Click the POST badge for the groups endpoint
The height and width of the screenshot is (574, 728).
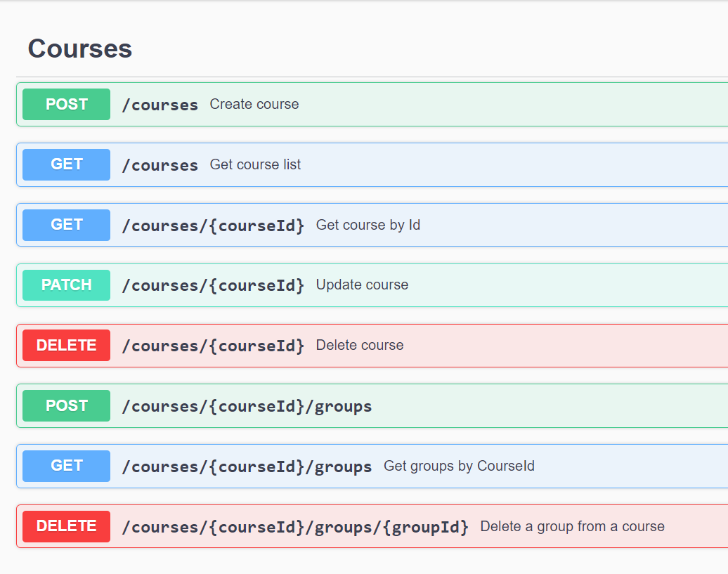pos(66,406)
